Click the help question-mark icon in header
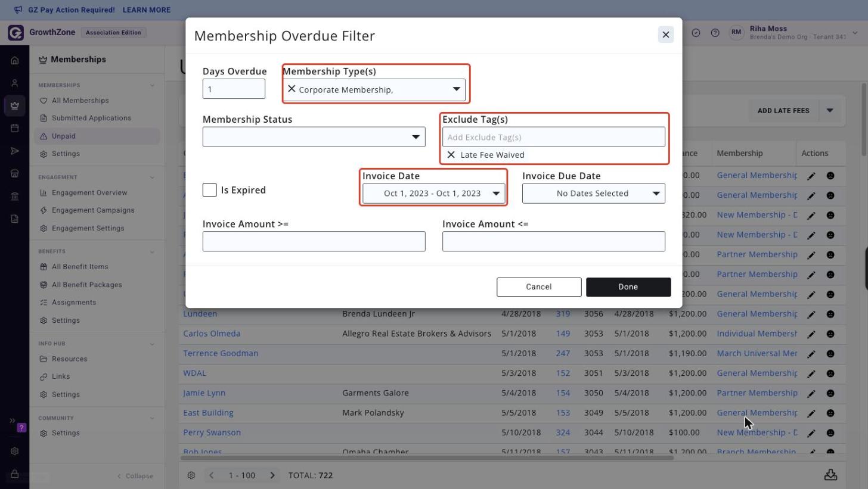The image size is (868, 489). pos(715,33)
